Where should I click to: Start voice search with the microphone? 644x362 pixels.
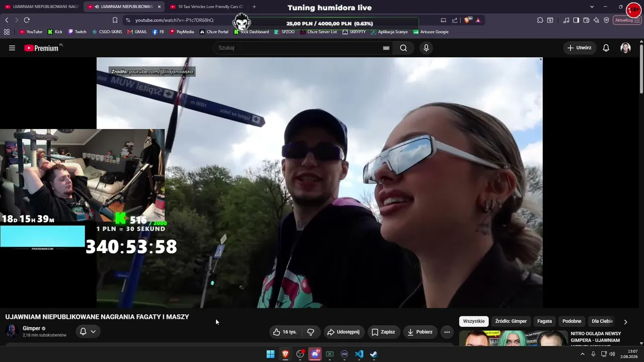point(426,48)
